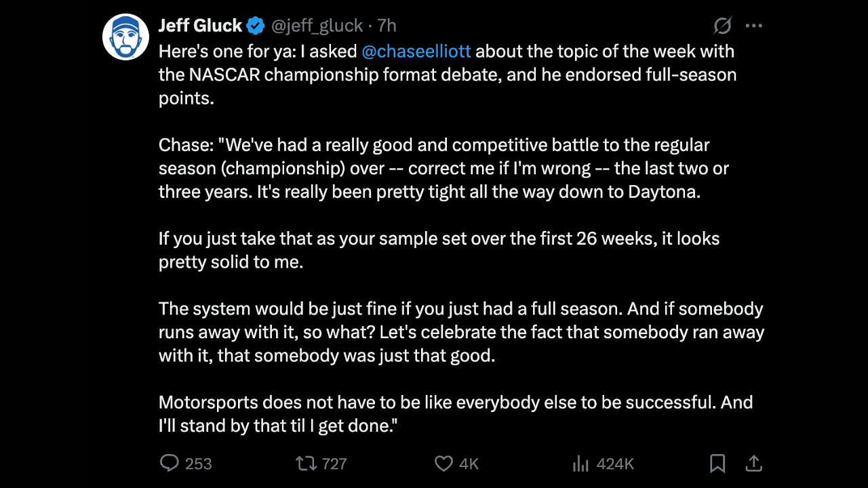Bookmark this post
The width and height of the screenshot is (868, 488).
[717, 463]
